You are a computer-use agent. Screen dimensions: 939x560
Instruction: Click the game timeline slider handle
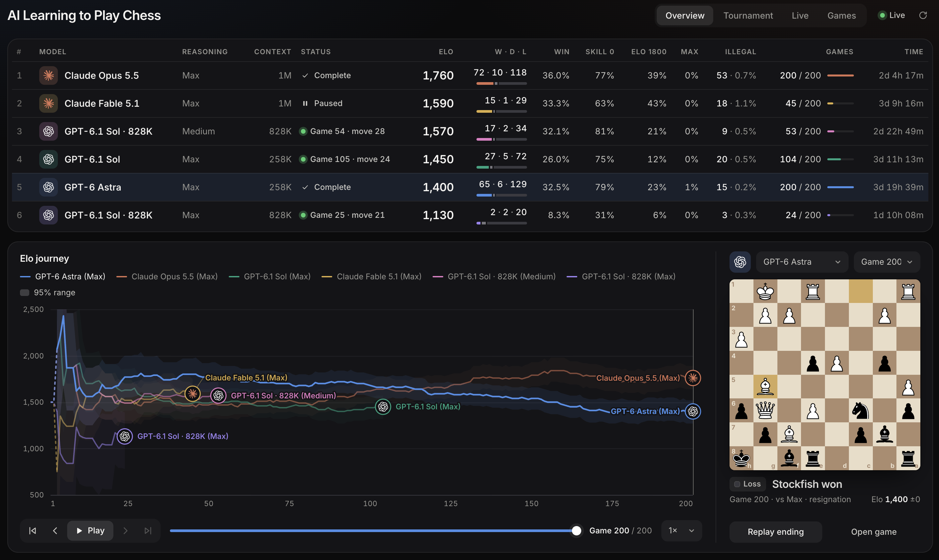coord(576,530)
